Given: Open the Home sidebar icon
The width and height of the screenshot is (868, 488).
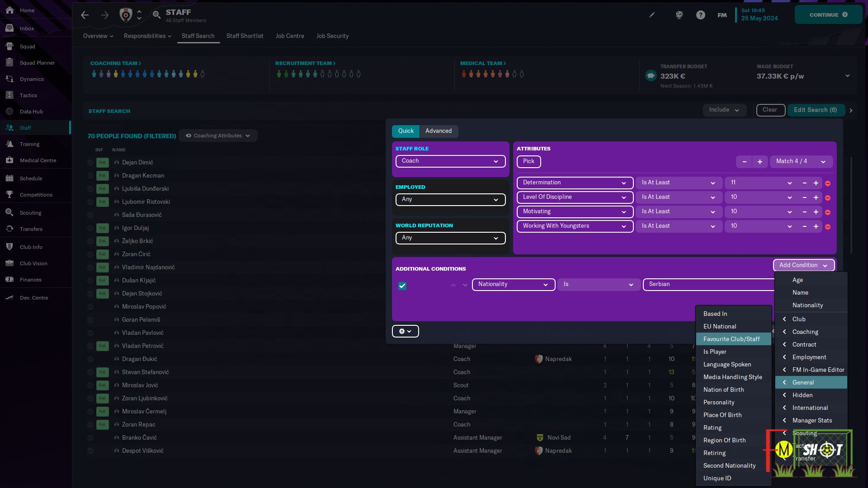Looking at the screenshot, I should pos(9,10).
